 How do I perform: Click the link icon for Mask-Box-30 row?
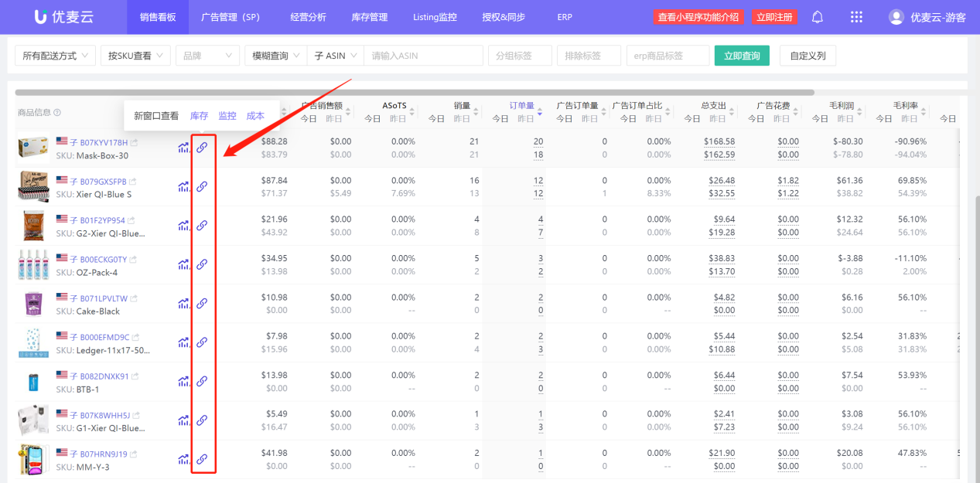point(202,147)
